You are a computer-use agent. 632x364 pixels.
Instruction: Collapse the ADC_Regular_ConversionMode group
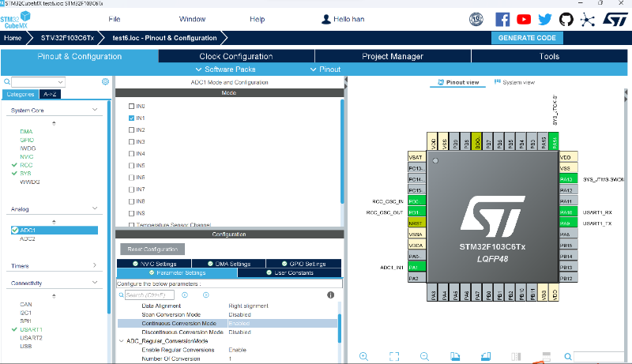tap(121, 340)
